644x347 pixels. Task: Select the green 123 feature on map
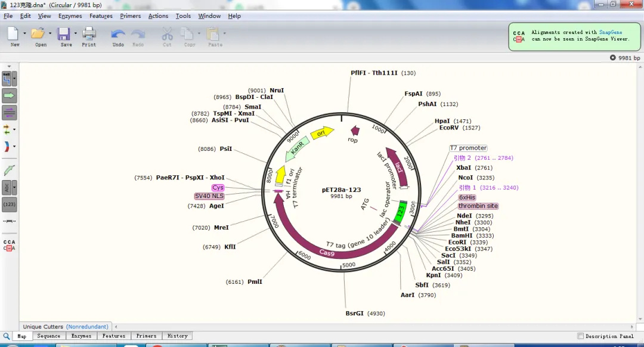pyautogui.click(x=401, y=210)
